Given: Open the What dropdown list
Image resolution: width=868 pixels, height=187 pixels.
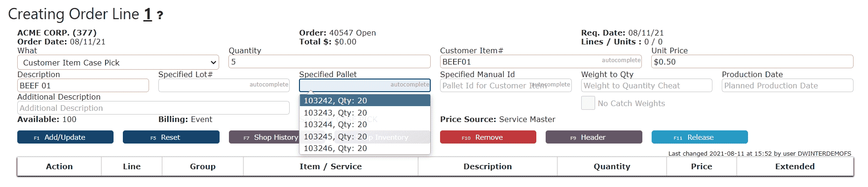Looking at the screenshot, I should pos(118,62).
